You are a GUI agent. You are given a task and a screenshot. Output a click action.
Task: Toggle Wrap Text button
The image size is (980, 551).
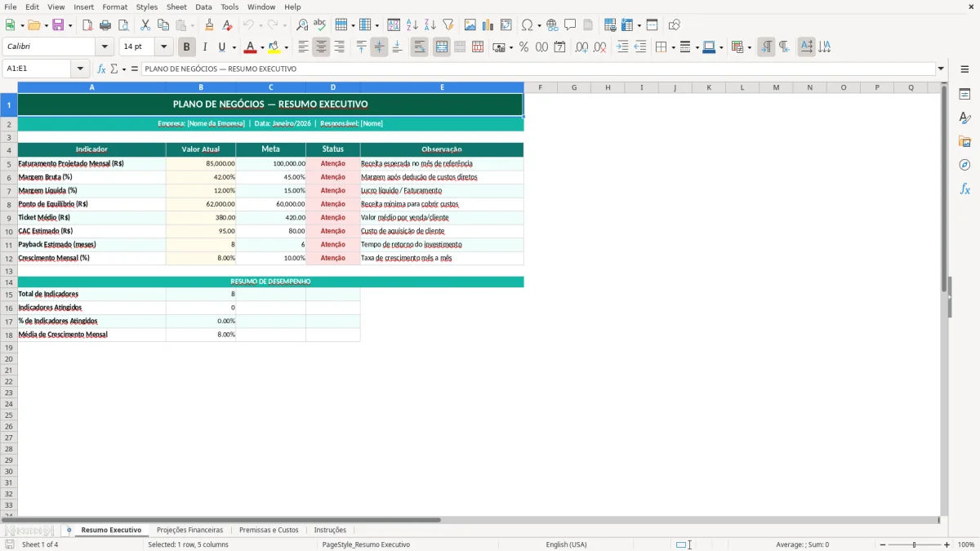[419, 47]
